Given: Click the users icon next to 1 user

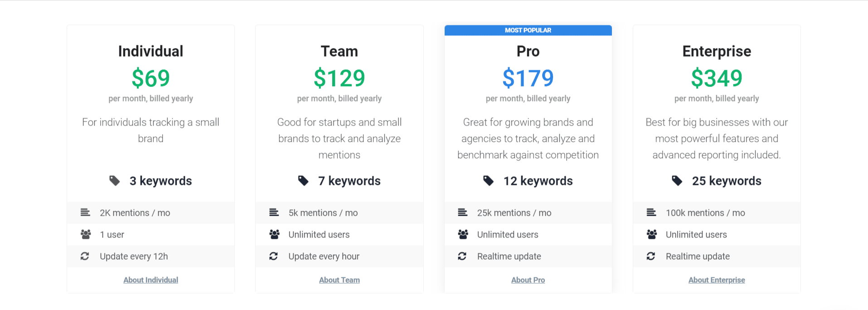Looking at the screenshot, I should coord(86,234).
